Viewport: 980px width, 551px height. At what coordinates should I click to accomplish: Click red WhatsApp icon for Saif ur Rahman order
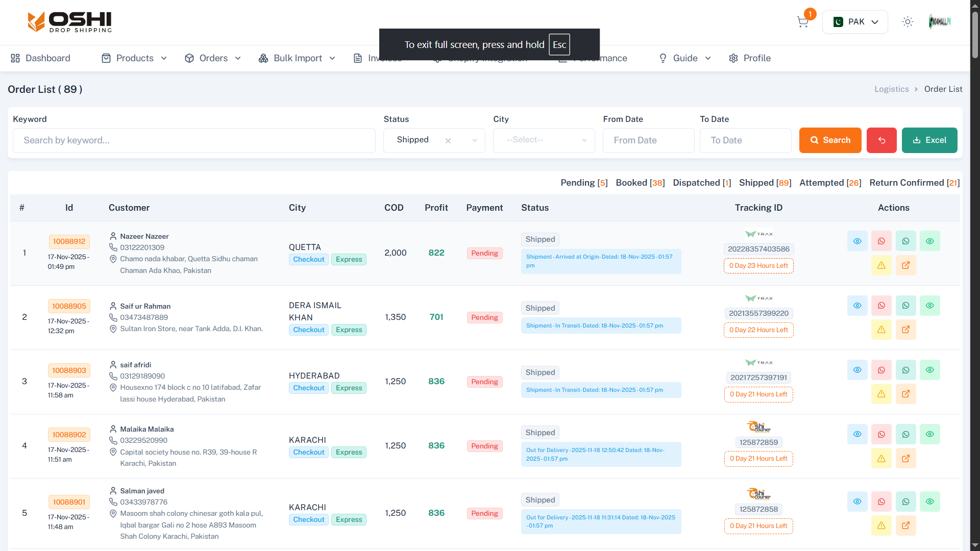(x=881, y=306)
